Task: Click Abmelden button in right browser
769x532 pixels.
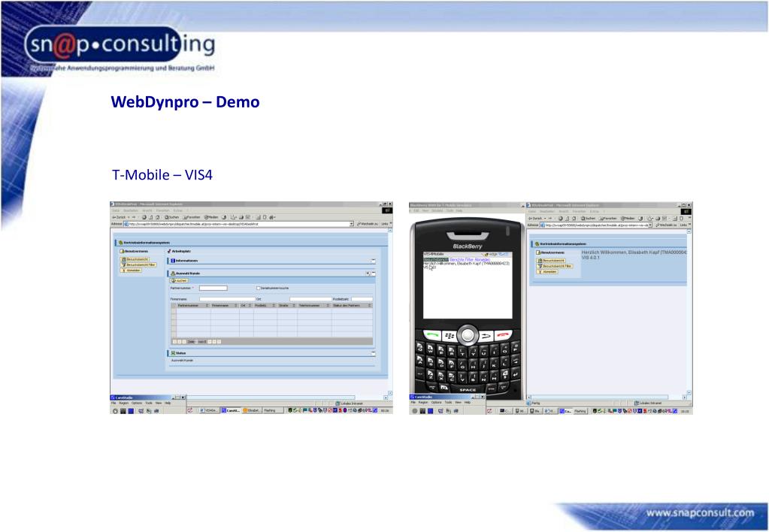Action: tap(547, 271)
